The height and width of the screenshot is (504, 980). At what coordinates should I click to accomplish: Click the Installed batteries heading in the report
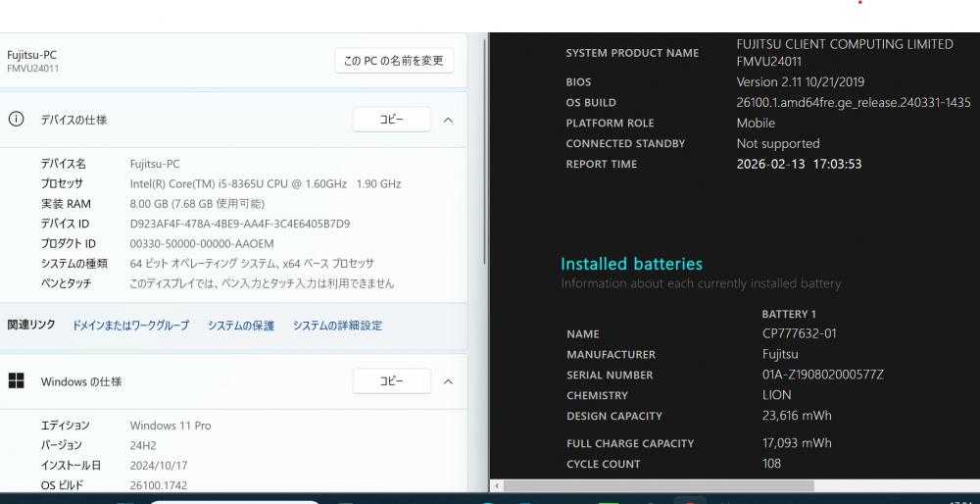(x=631, y=263)
